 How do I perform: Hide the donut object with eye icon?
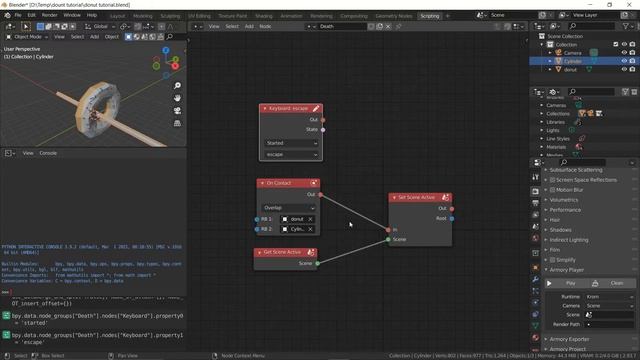pyautogui.click(x=624, y=69)
